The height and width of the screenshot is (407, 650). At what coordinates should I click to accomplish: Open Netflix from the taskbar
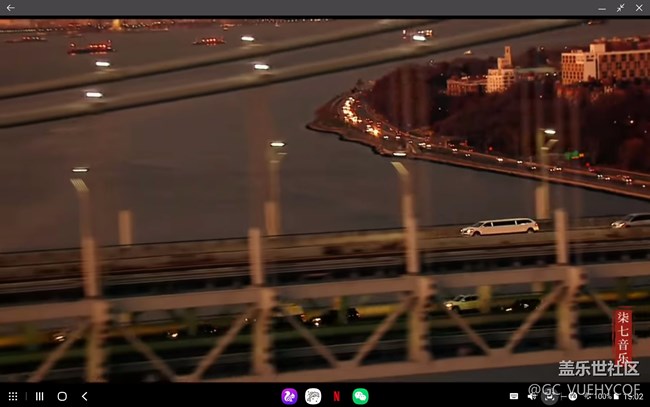point(337,396)
